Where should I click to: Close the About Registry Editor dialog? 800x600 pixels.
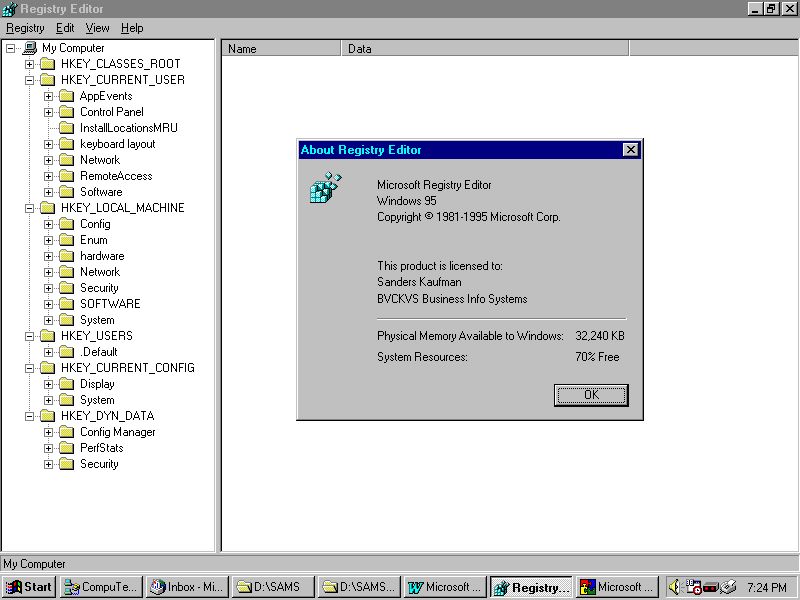[x=630, y=150]
